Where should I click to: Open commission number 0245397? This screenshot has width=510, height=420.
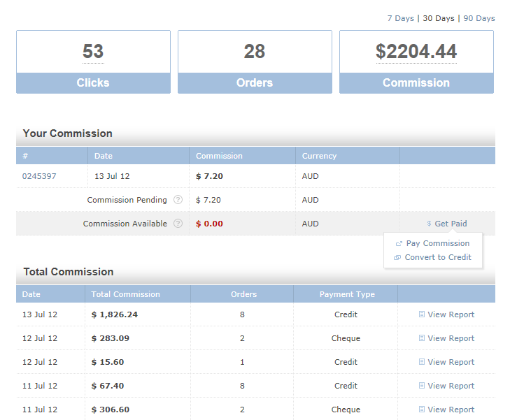pyautogui.click(x=39, y=176)
